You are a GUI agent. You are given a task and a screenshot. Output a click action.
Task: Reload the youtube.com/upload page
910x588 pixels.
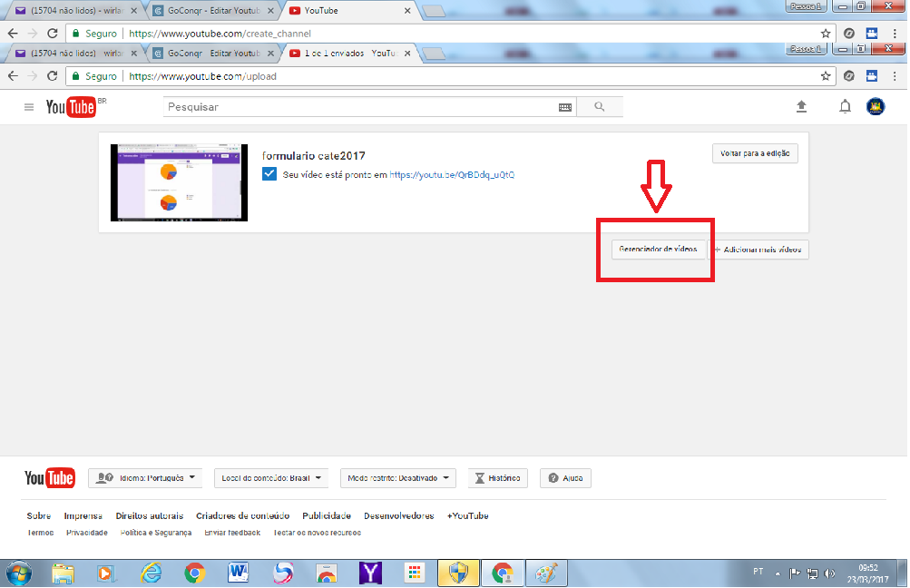pyautogui.click(x=53, y=76)
